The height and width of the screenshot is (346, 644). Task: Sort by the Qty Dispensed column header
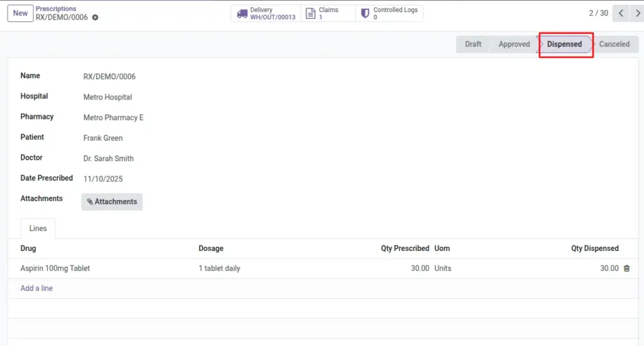[x=595, y=248]
